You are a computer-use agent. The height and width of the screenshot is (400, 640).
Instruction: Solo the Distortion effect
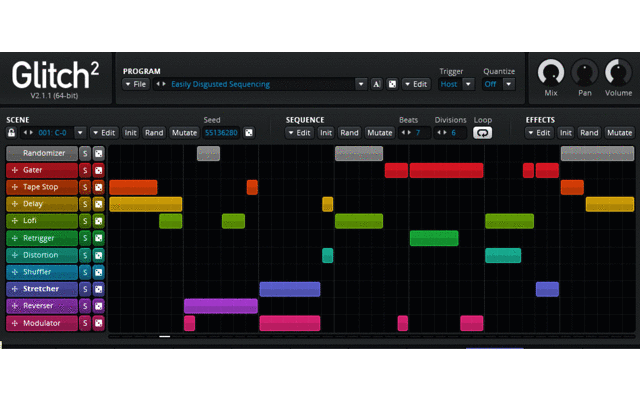tap(85, 255)
